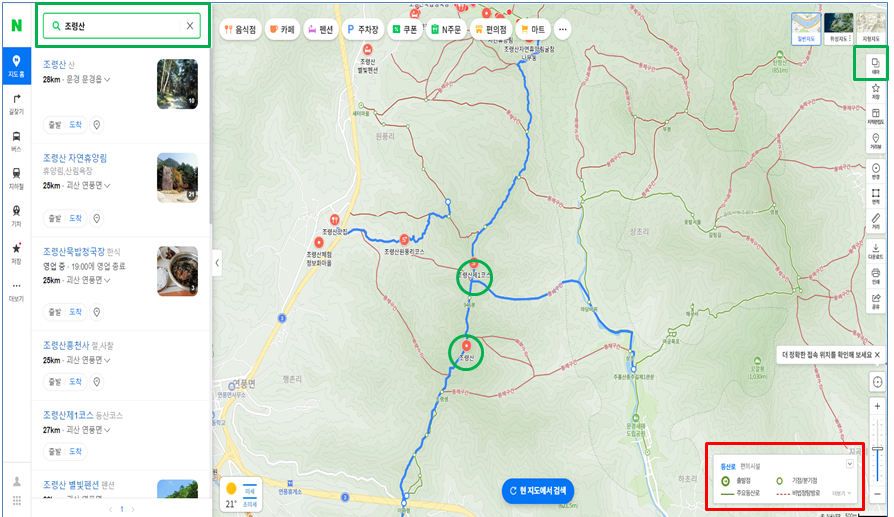Select the 면적 (area) measuring tool

point(875,196)
